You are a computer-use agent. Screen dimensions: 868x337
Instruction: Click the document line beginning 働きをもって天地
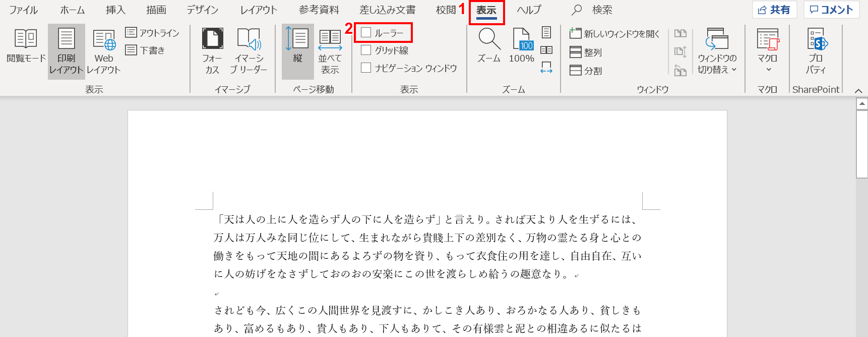(428, 256)
